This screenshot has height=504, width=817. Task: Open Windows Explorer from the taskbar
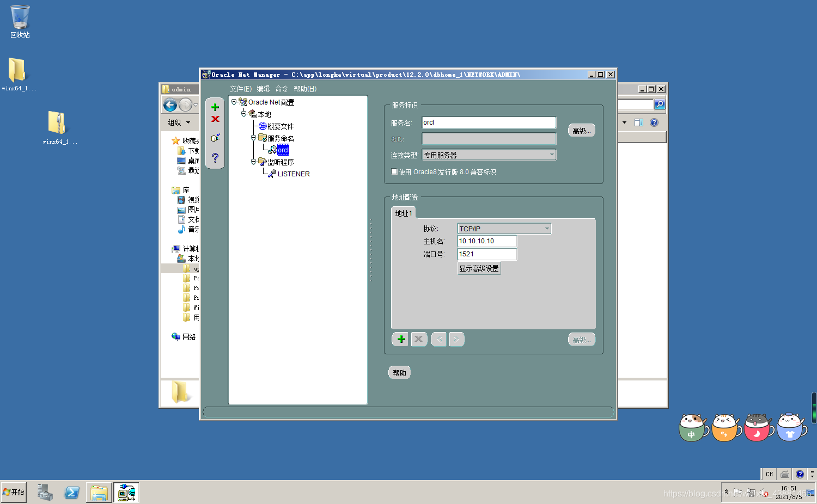click(x=99, y=493)
